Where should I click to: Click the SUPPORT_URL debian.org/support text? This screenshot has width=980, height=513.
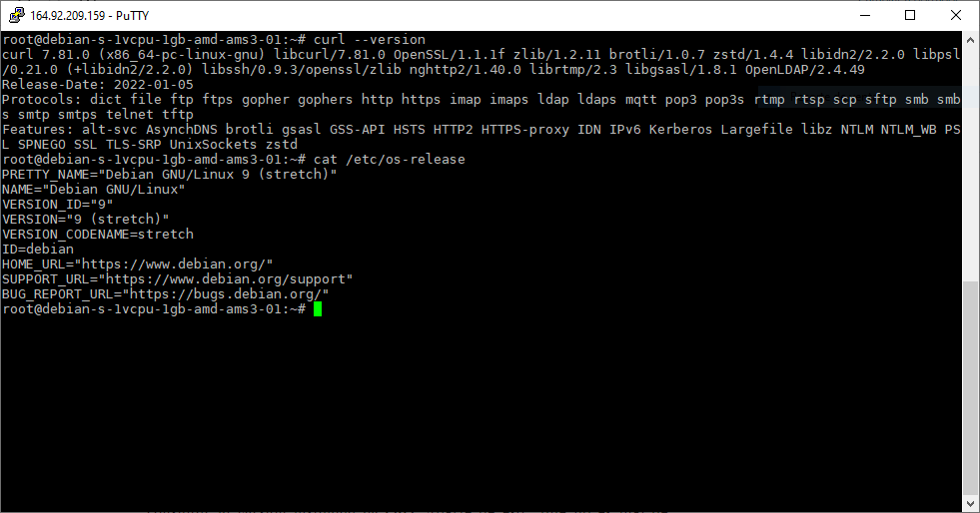[178, 279]
